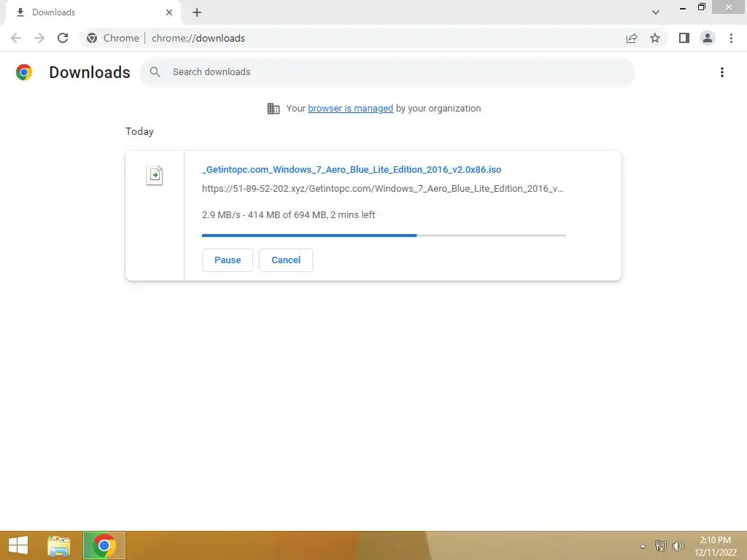747x560 pixels.
Task: Open the Windows_7_Aero_Blue_Lite_Edition iso file link
Action: (352, 169)
